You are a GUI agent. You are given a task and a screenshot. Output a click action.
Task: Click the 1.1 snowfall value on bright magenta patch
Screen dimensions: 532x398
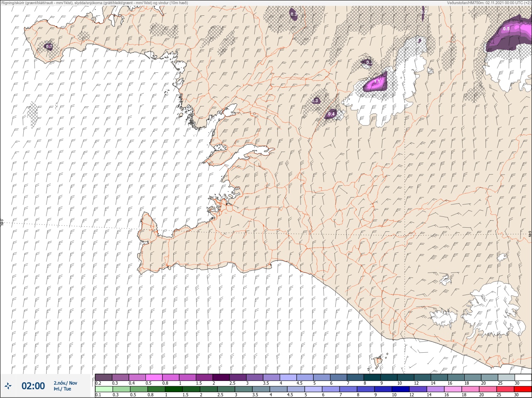[x=377, y=82]
